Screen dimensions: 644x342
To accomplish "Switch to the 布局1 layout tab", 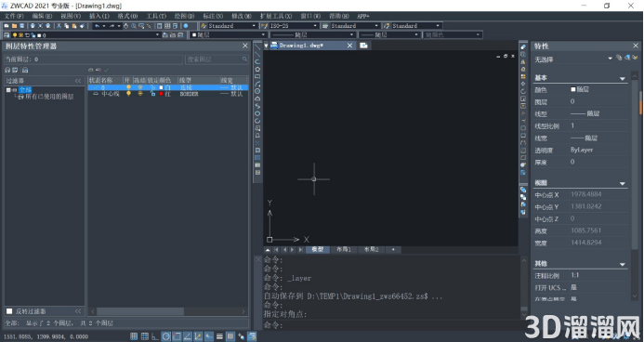I will point(344,249).
